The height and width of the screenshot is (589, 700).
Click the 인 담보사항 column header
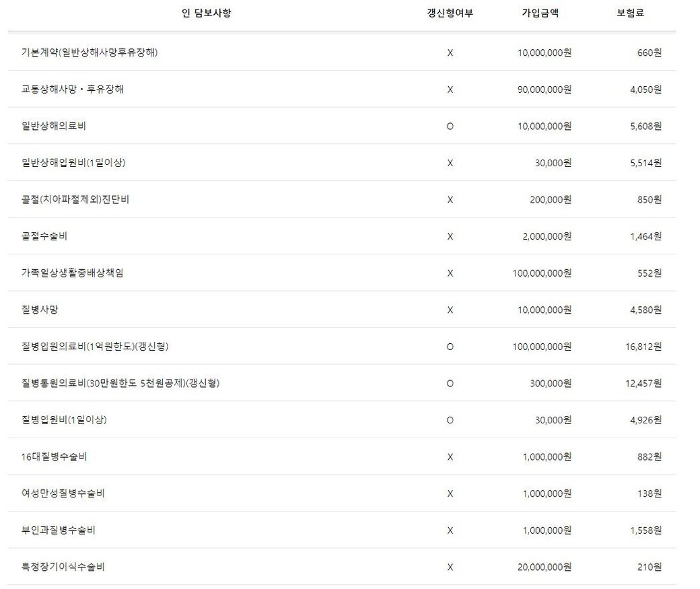pos(206,13)
